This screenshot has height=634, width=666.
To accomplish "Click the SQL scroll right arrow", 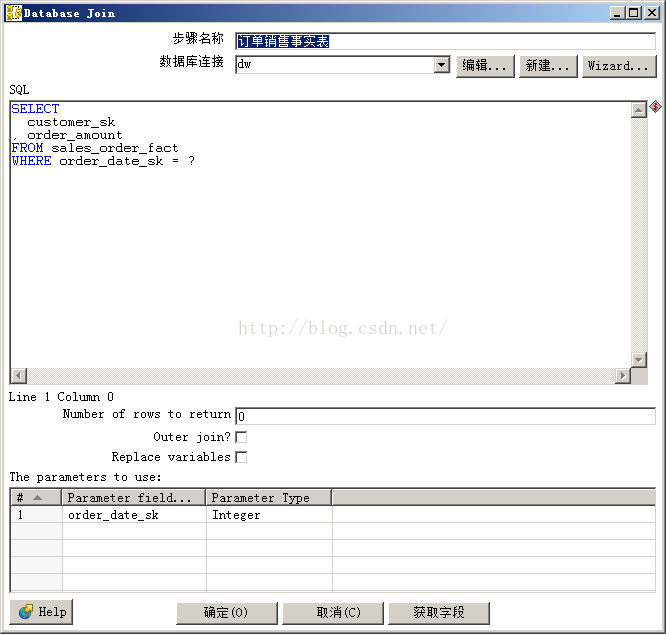I will (x=623, y=376).
